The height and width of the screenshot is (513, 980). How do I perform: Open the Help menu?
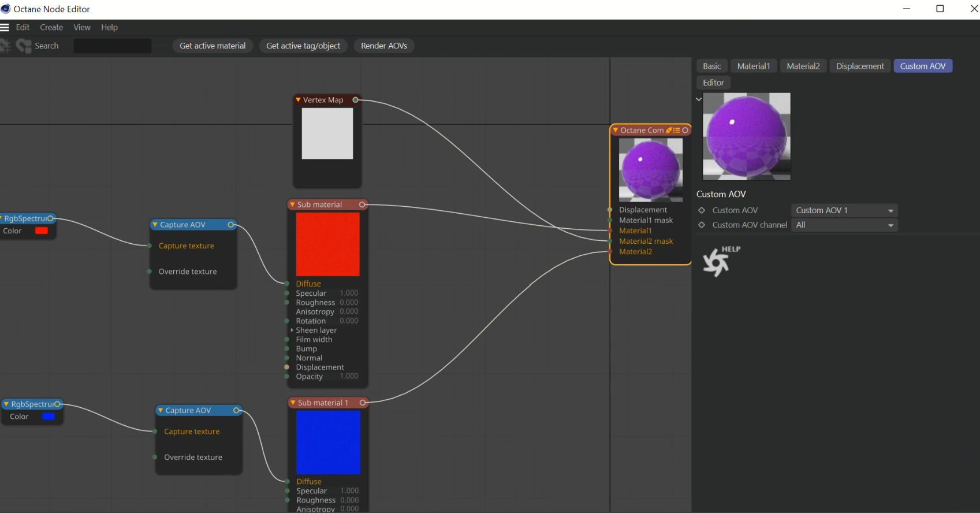point(109,27)
